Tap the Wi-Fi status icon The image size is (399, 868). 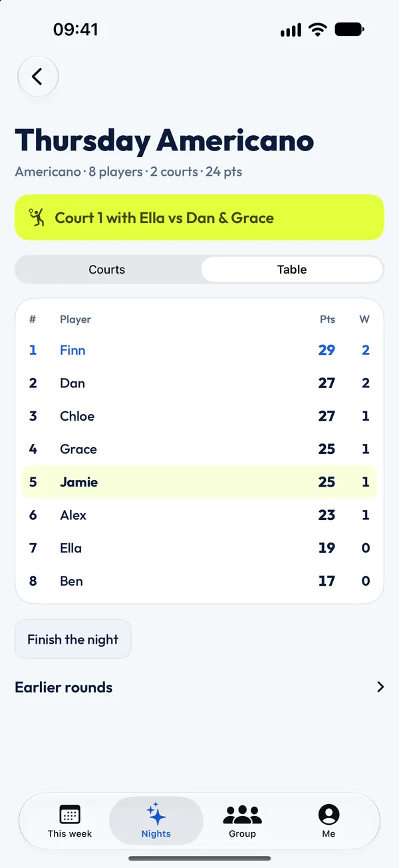318,30
